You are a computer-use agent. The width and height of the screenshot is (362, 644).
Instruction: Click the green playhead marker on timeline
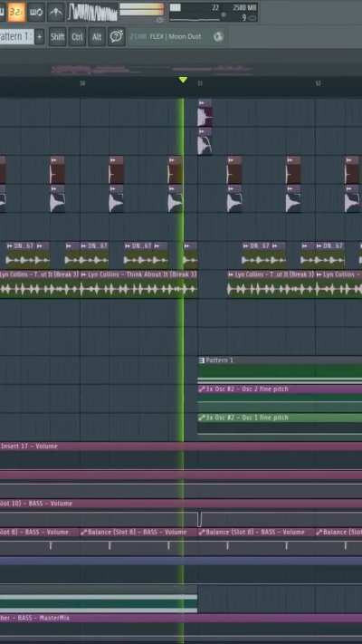point(183,80)
